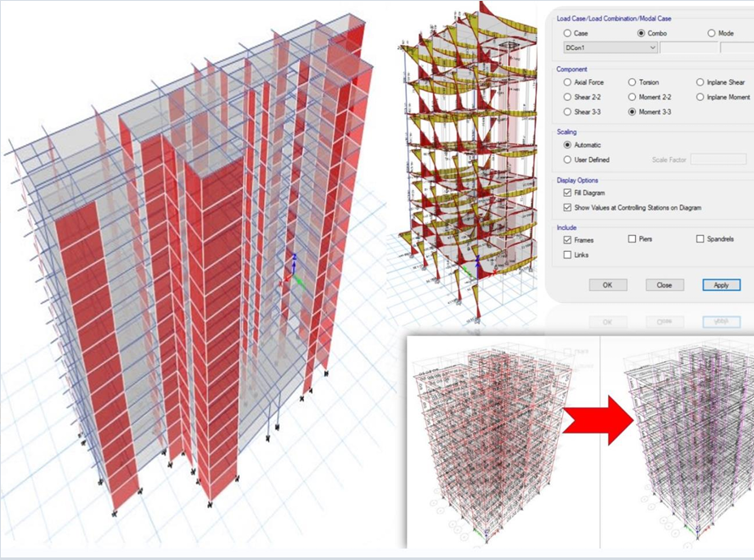Open the DCon1 load combination dropdown
Image resolution: width=754 pixels, height=560 pixels.
click(611, 48)
